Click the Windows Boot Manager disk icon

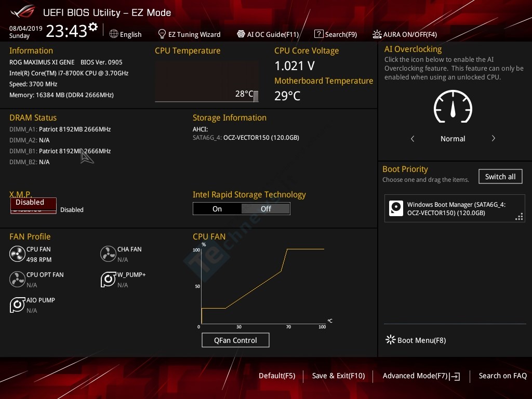tap(396, 208)
